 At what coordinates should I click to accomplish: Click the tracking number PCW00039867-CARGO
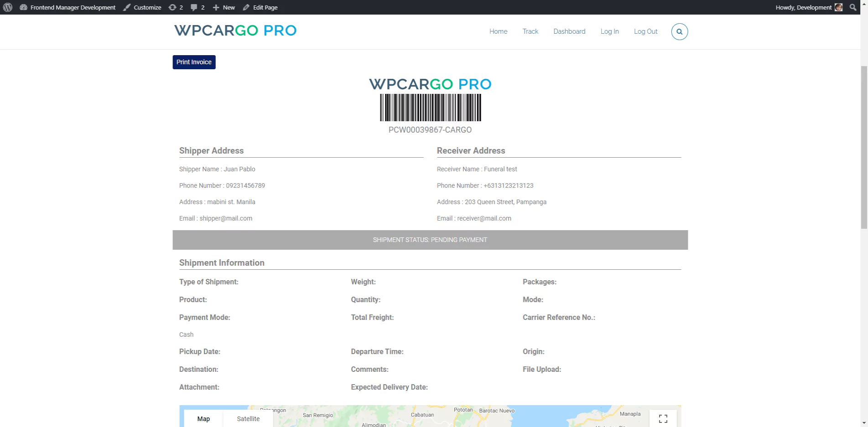[x=430, y=130]
